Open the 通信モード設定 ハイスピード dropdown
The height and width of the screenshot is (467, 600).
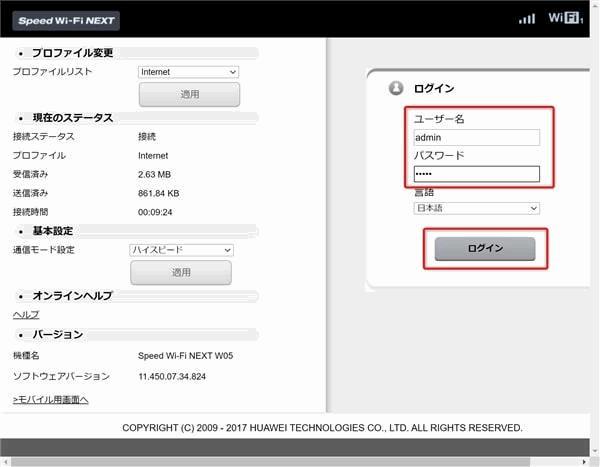point(181,250)
